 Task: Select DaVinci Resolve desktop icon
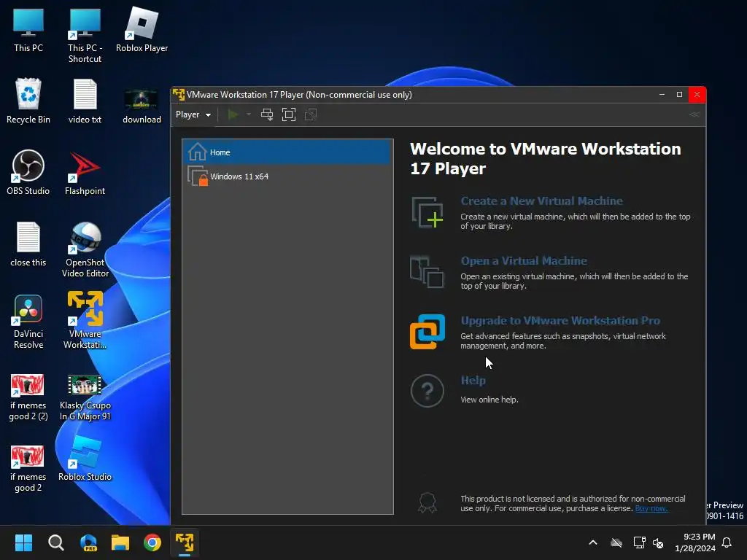28,322
